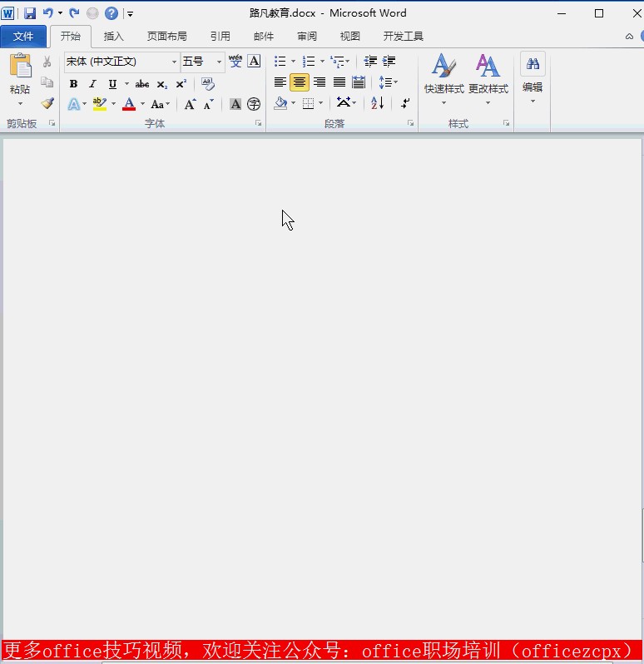The image size is (644, 664).
Task: Click the Sort icon in paragraph group
Action: (x=377, y=103)
